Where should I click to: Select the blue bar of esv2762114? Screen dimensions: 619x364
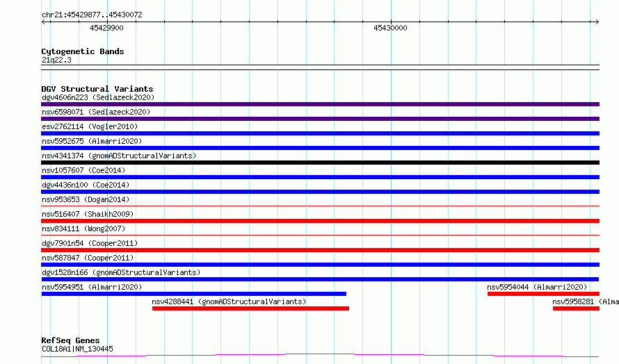[x=320, y=133]
